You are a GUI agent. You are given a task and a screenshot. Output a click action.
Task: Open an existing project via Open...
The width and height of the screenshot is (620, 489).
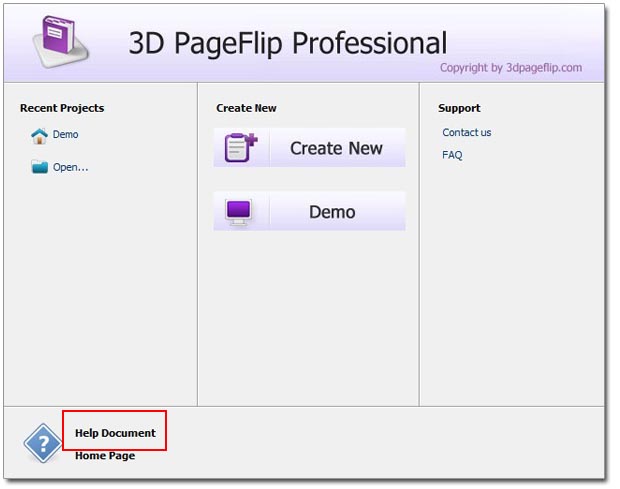point(70,167)
